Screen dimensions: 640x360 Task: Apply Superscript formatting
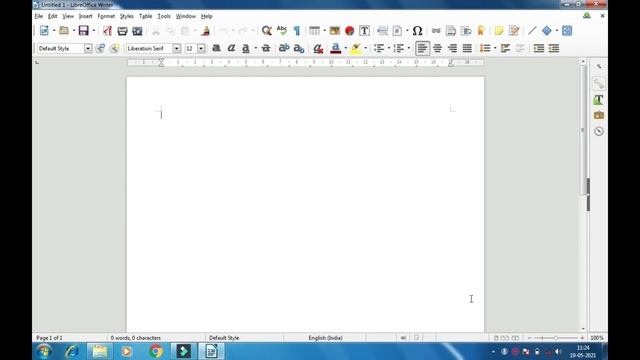point(284,48)
